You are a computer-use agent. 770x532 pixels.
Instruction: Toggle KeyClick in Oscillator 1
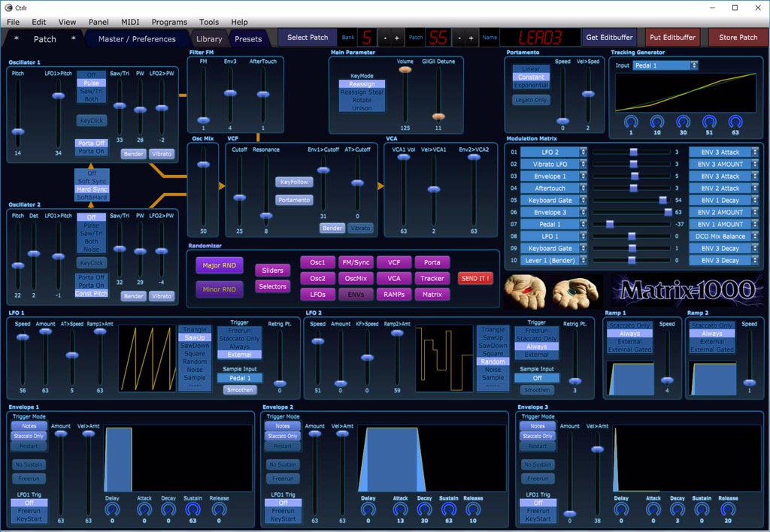pos(92,120)
